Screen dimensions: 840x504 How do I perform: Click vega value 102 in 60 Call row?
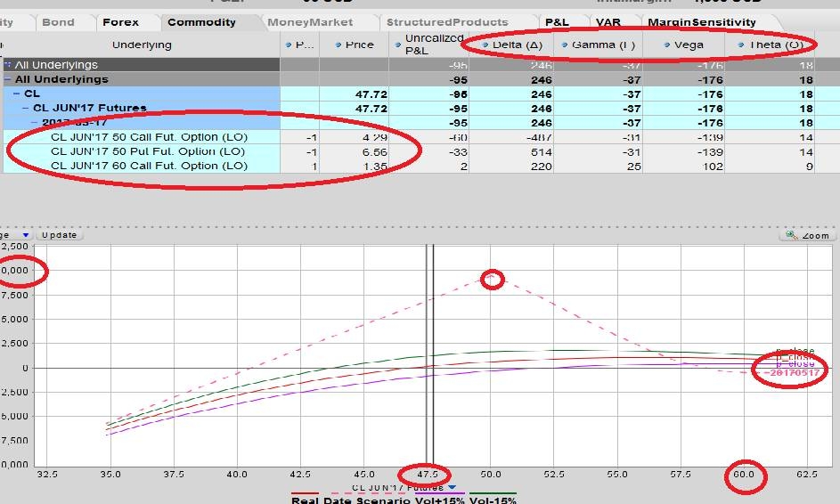[x=713, y=167]
